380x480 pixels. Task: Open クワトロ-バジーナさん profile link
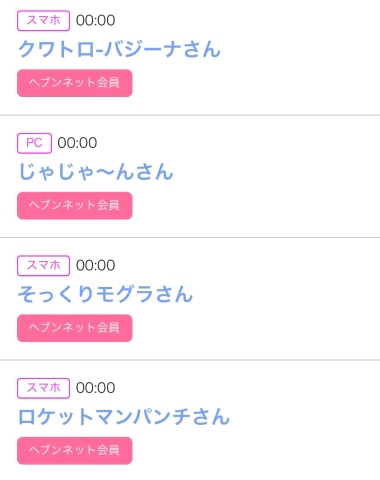[119, 49]
